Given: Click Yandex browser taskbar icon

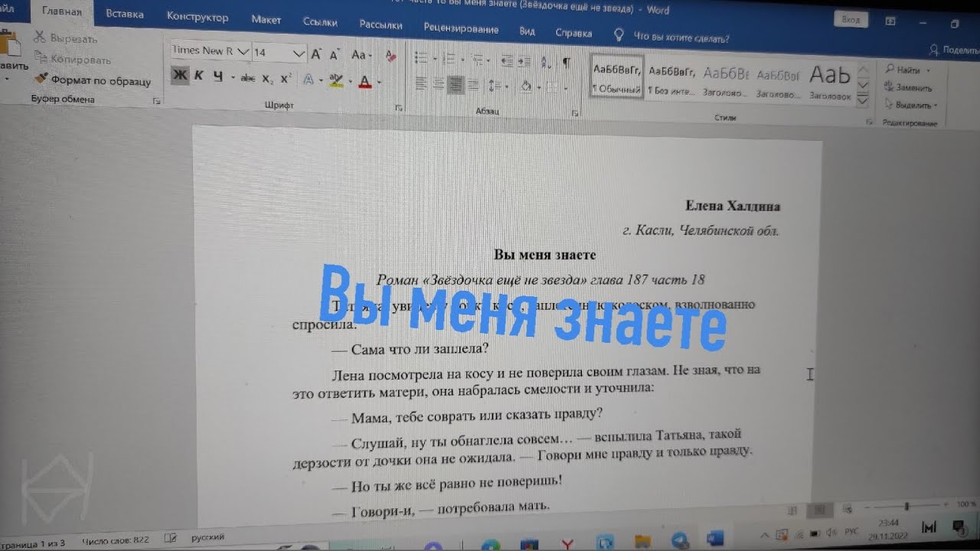Looking at the screenshot, I should click(567, 544).
